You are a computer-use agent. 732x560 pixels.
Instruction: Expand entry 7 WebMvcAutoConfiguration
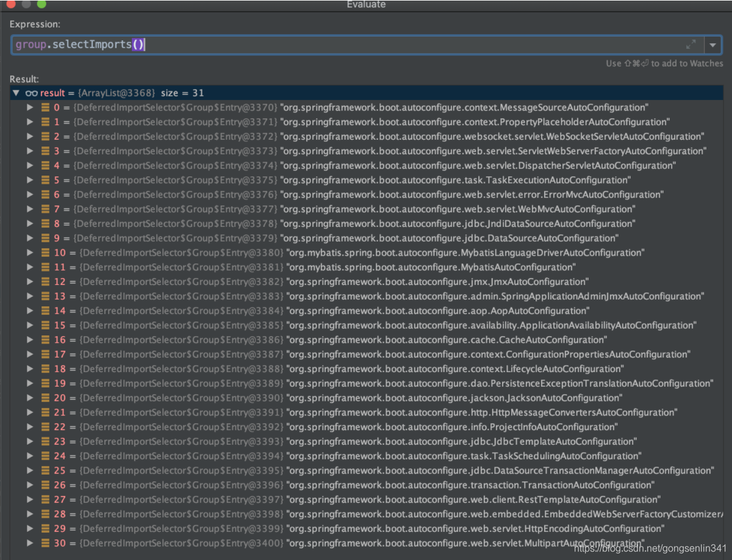(x=30, y=209)
